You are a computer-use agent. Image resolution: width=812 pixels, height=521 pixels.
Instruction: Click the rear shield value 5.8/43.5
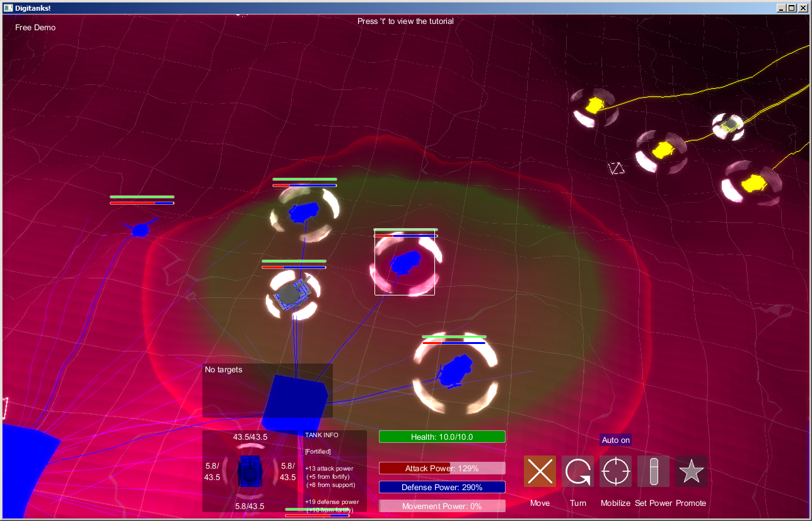click(250, 507)
